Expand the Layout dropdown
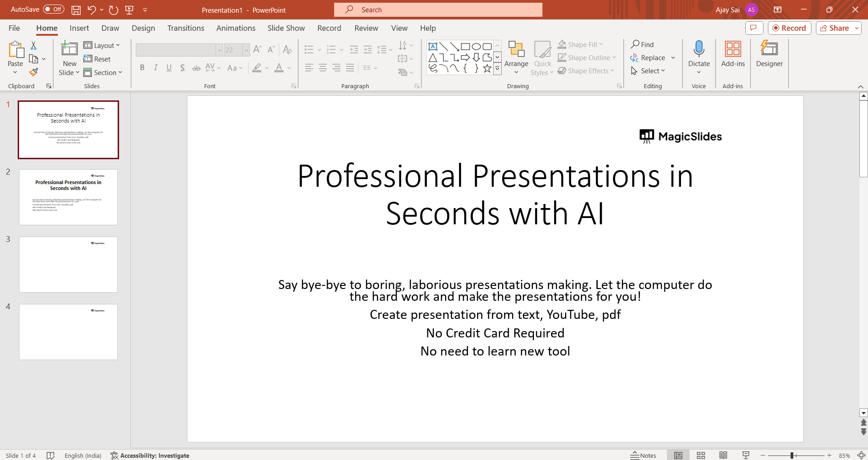Screen dimensions: 868x460 (x=102, y=45)
